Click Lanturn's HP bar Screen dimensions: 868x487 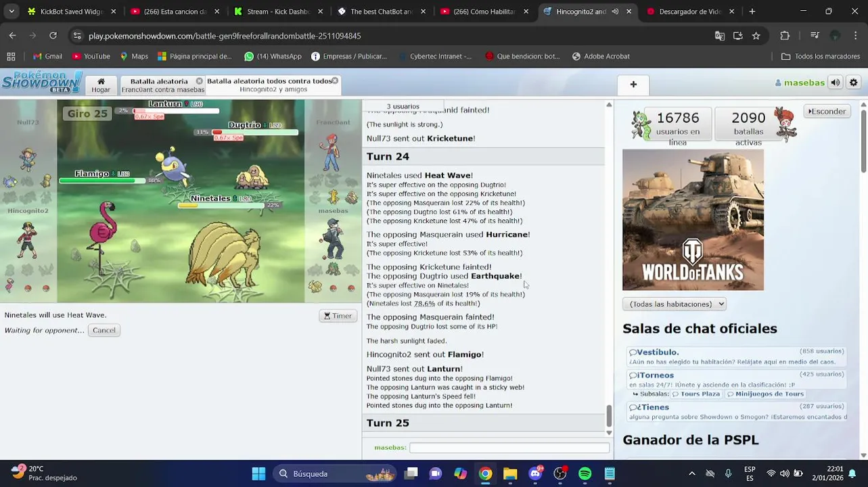pos(175,110)
